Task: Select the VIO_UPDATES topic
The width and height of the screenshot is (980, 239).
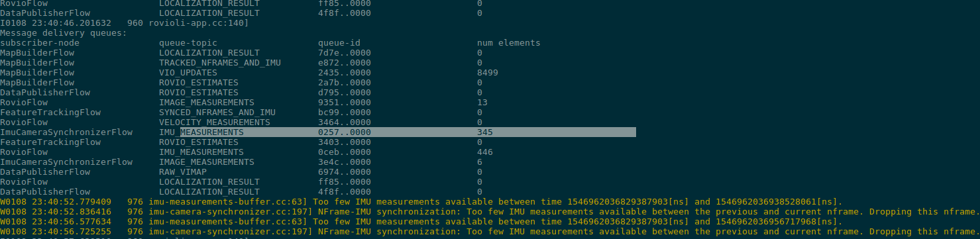Action: (x=188, y=73)
